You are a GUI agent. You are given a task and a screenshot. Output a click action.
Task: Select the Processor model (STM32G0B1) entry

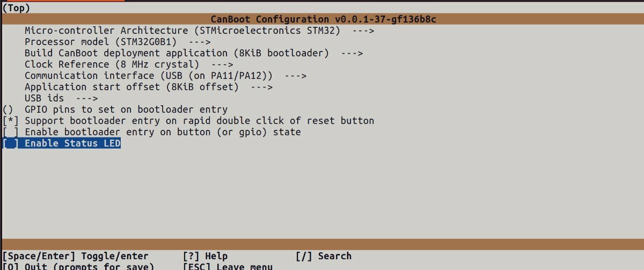[x=118, y=42]
